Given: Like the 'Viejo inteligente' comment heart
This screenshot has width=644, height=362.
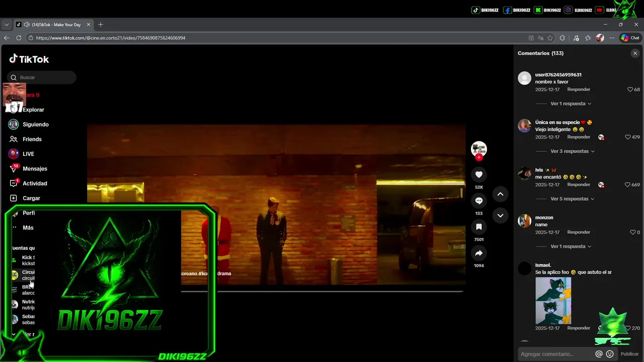Looking at the screenshot, I should [x=627, y=137].
